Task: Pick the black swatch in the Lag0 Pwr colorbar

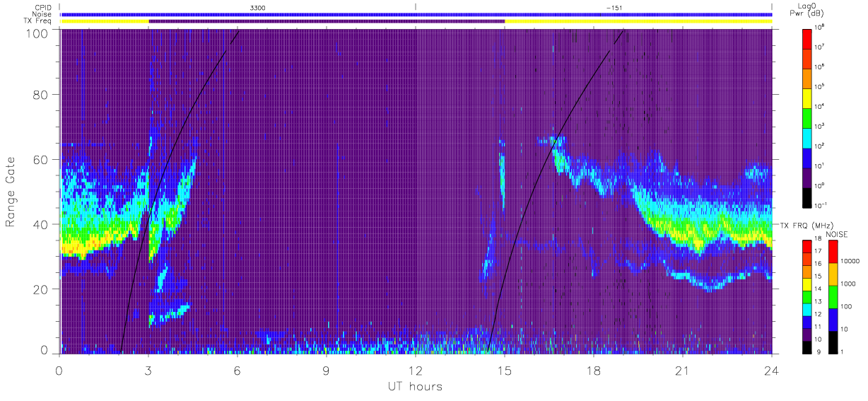Action: pyautogui.click(x=808, y=197)
